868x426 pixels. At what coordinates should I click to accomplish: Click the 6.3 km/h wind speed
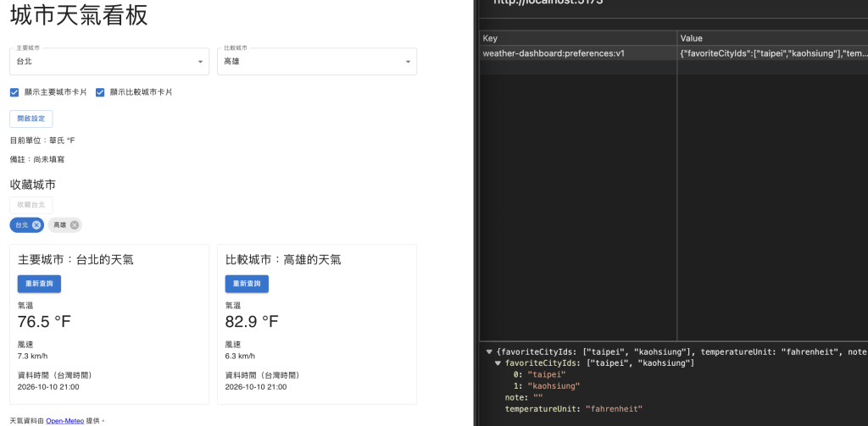(x=240, y=356)
